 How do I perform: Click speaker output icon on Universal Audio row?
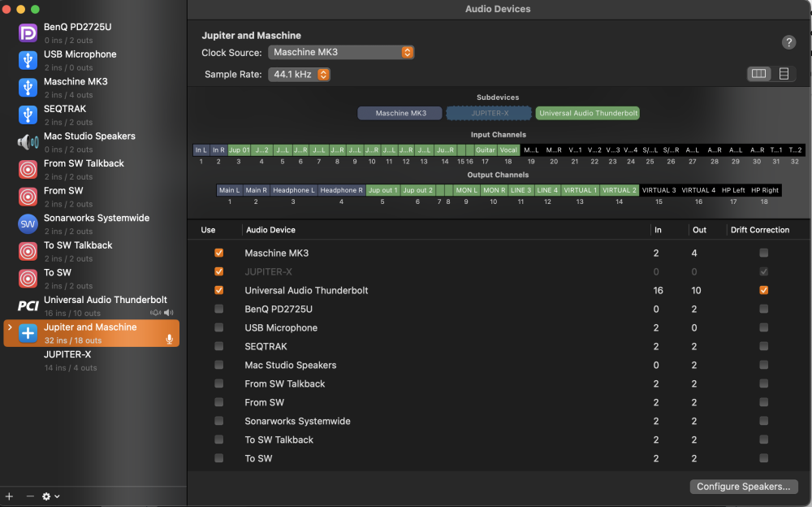click(169, 313)
